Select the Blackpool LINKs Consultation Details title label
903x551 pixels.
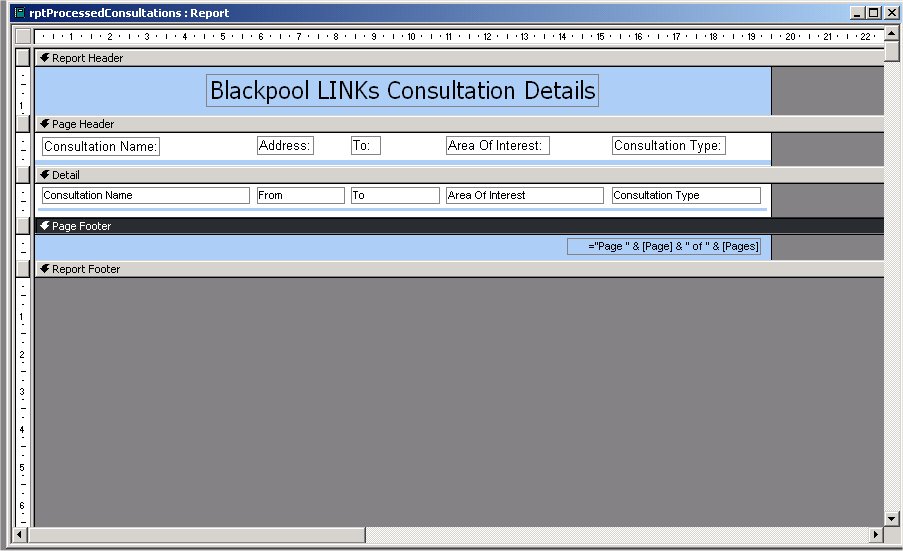[x=403, y=90]
